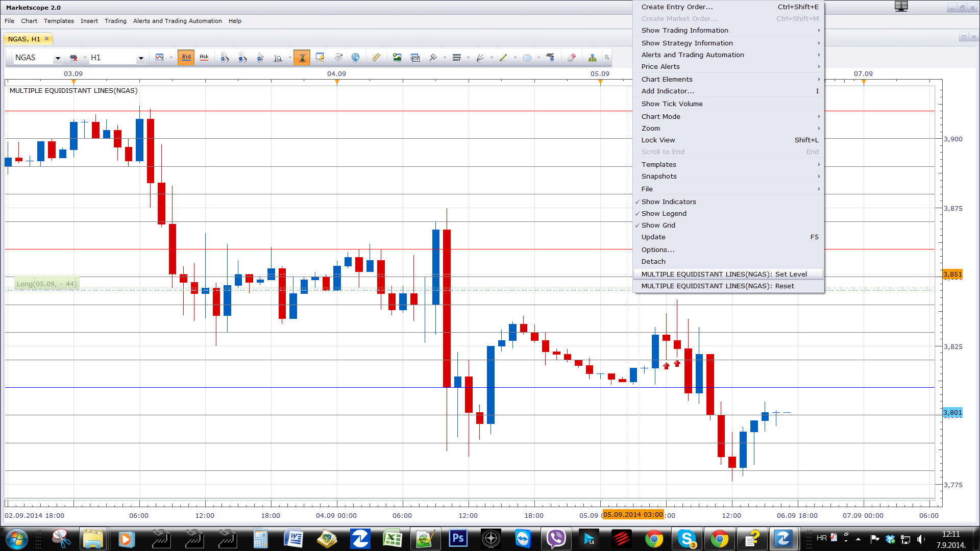Screen dimensions: 980x551
Task: Expand Show Strategy Information submenu
Action: (728, 43)
